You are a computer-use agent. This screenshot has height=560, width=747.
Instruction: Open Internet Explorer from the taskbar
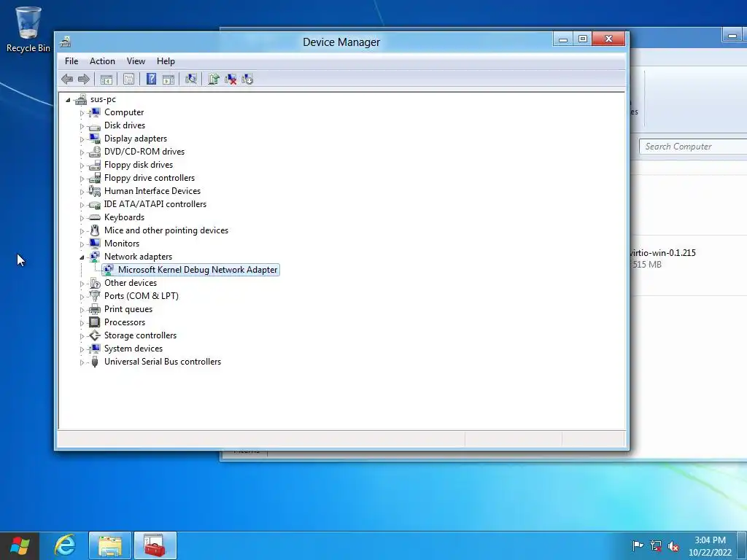[65, 545]
